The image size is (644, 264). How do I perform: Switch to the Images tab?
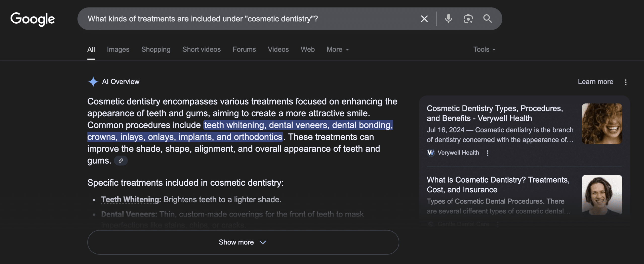118,49
